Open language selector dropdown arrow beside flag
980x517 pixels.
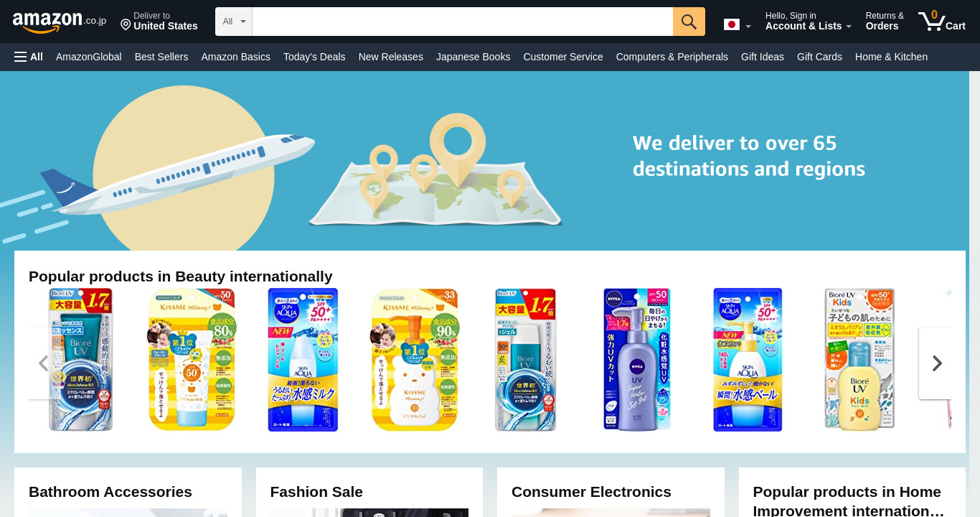[748, 27]
